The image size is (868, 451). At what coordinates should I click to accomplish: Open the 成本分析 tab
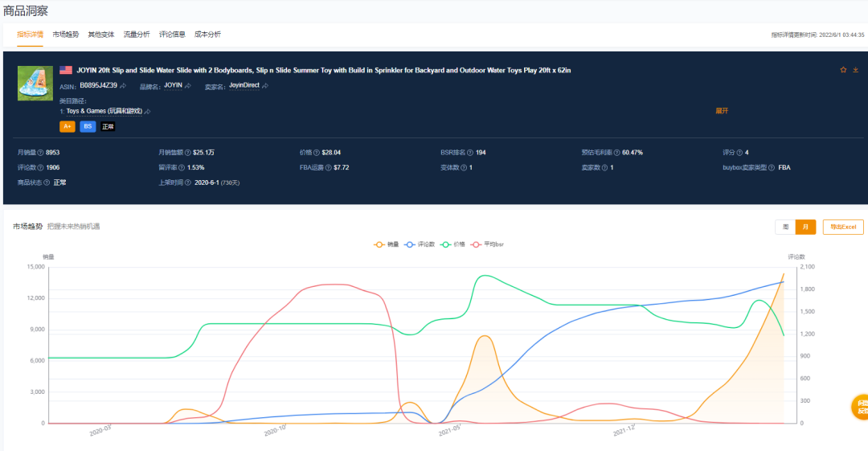tap(207, 35)
